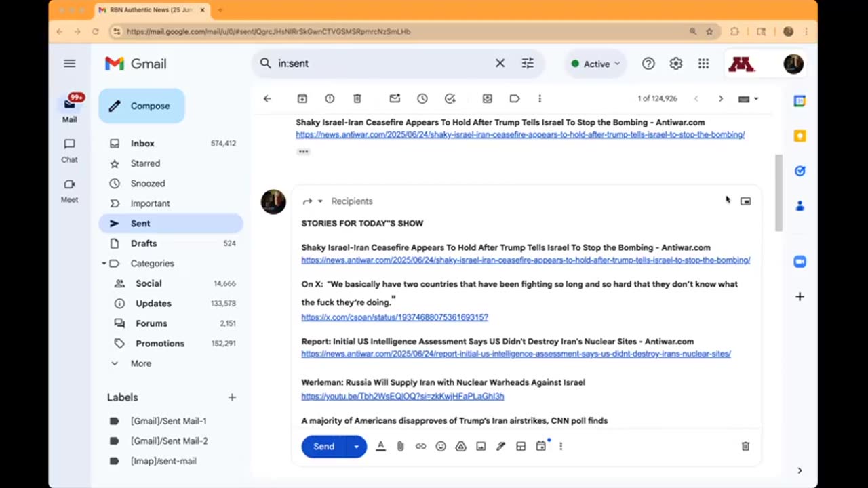This screenshot has width=868, height=488.
Task: Open the Google account avatar
Action: [x=793, y=64]
